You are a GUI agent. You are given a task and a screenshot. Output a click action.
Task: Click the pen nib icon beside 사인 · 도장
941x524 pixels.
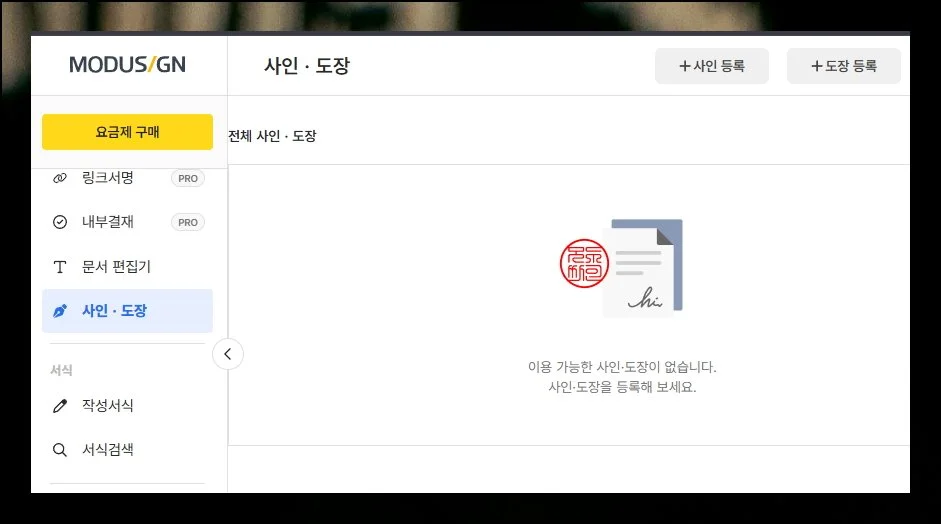(60, 311)
